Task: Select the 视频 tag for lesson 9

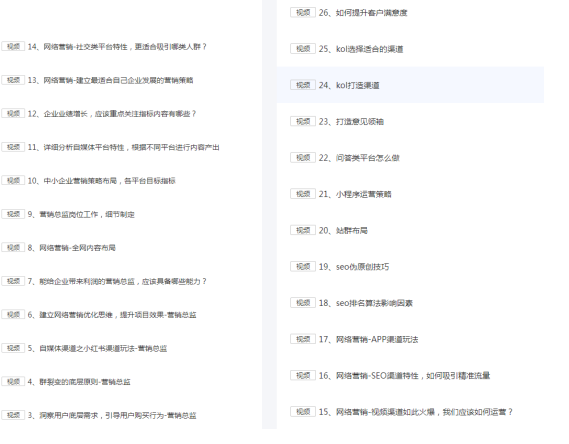Action: (13, 214)
